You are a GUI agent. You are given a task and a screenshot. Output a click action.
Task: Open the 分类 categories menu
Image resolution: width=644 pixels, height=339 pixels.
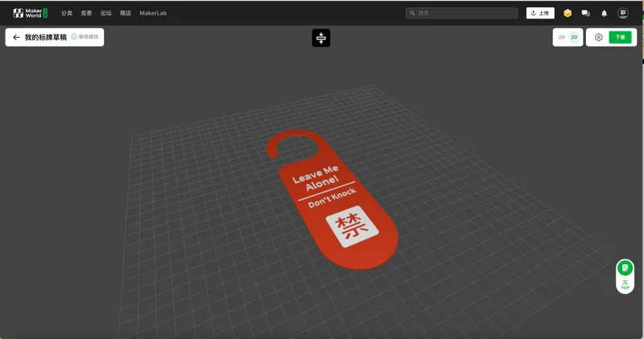click(67, 13)
